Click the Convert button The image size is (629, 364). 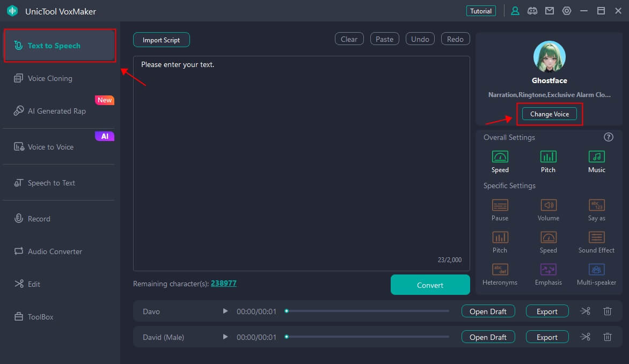click(430, 285)
